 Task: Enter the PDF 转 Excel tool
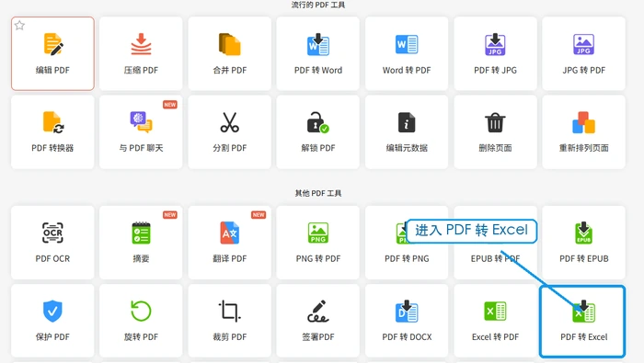pos(582,321)
